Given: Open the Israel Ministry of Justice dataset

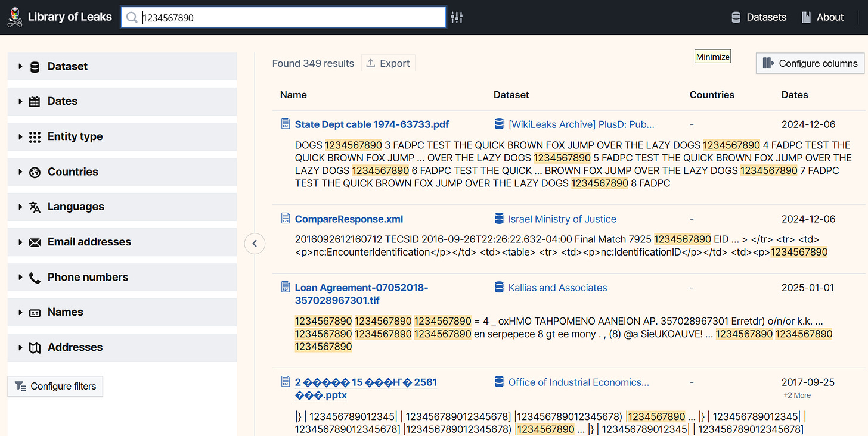Looking at the screenshot, I should point(562,219).
